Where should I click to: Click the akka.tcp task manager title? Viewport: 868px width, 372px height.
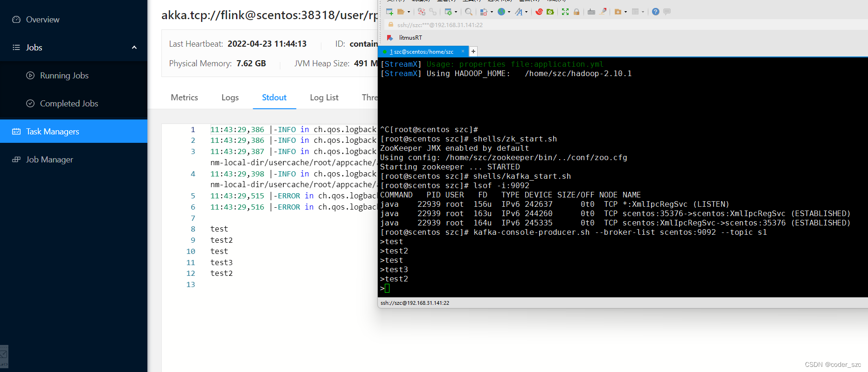[x=270, y=15]
